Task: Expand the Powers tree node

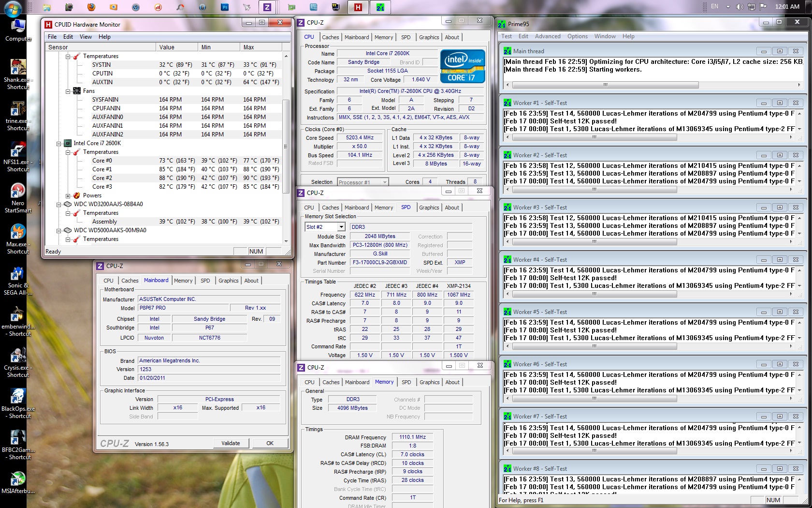Action: coord(68,196)
